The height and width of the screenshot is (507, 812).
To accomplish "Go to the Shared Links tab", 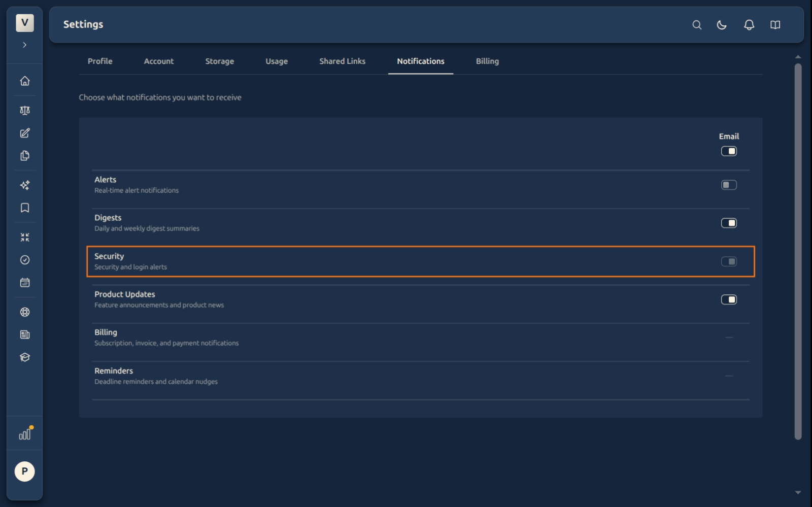I will pyautogui.click(x=343, y=61).
